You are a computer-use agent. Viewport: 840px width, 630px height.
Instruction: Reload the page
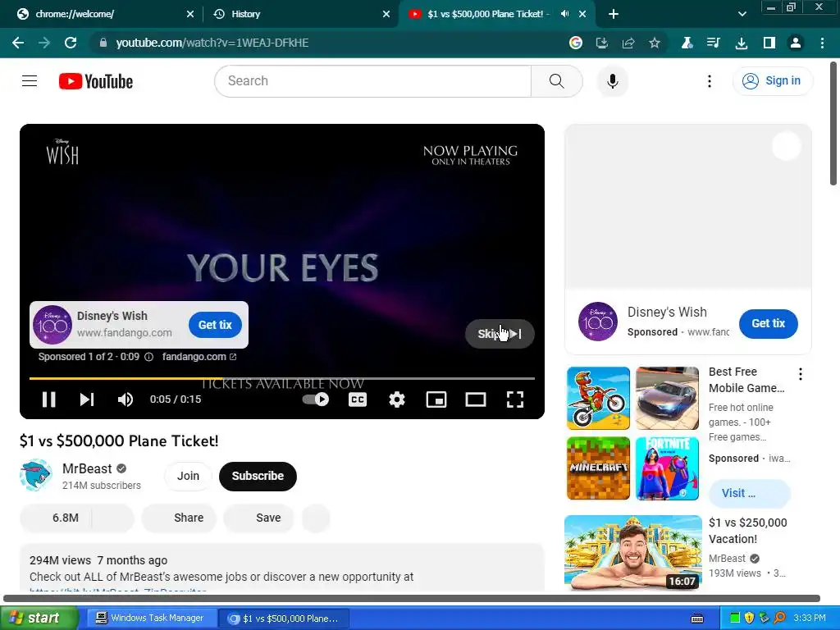[71, 43]
